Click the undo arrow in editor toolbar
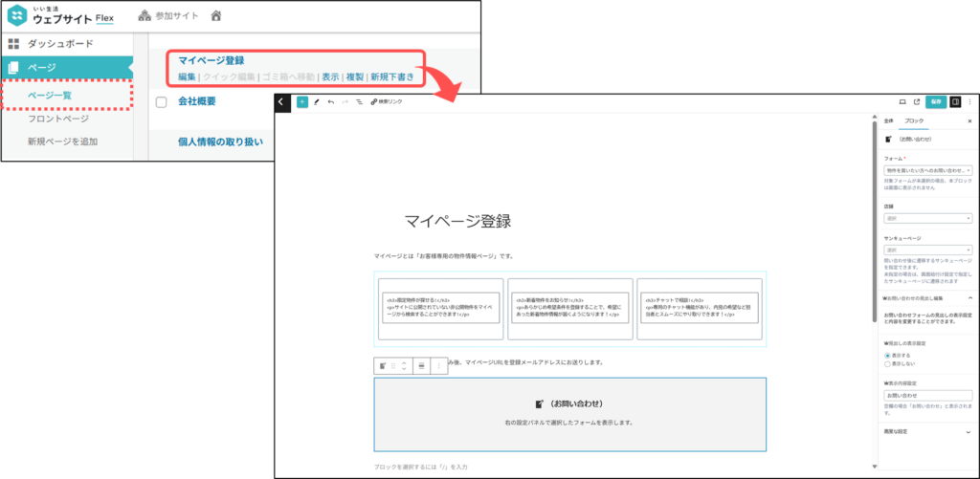 tap(331, 101)
